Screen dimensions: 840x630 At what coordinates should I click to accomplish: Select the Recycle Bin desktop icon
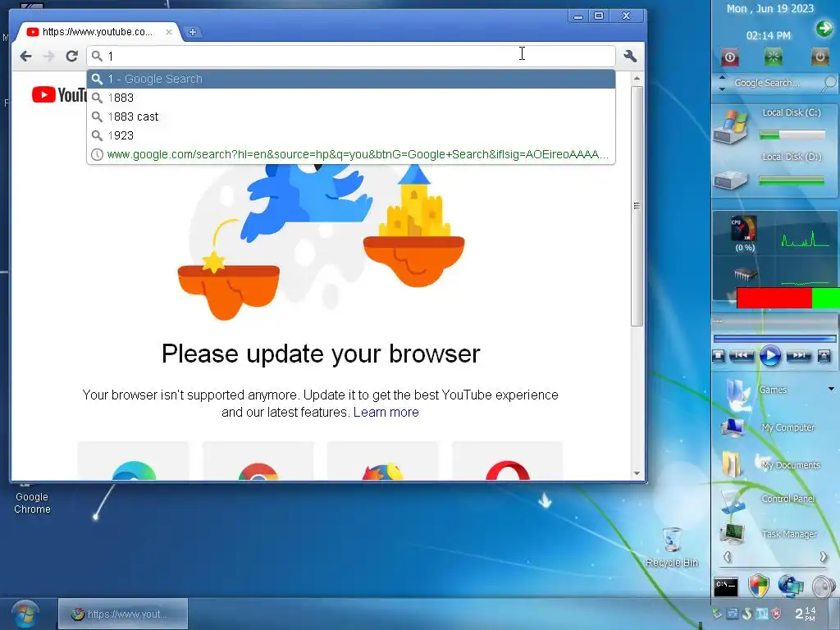click(x=672, y=546)
